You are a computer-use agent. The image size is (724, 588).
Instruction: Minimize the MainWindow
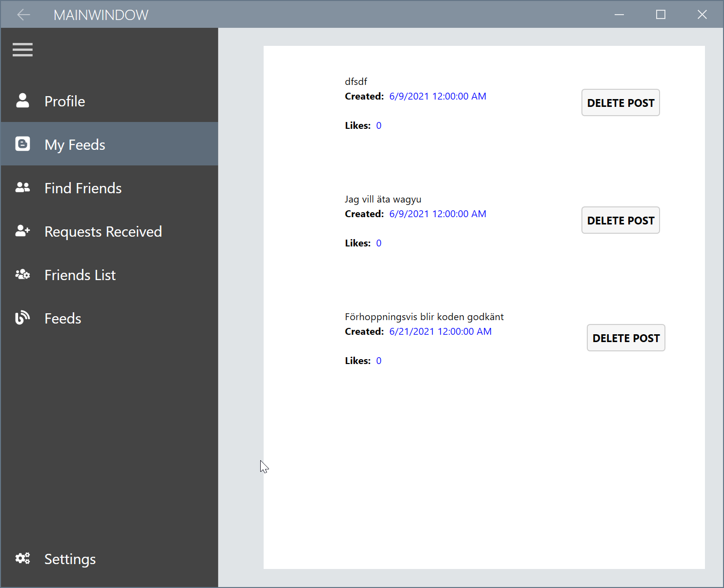tap(619, 15)
